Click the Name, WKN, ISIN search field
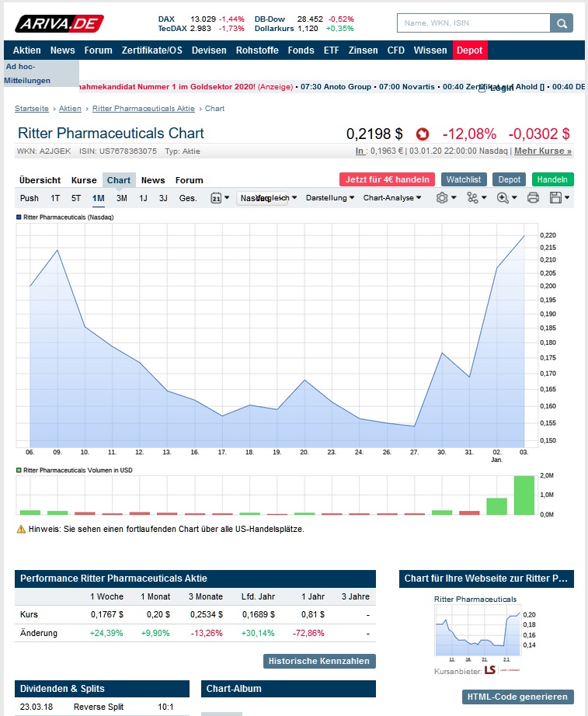Image resolution: width=588 pixels, height=716 pixels. click(473, 23)
